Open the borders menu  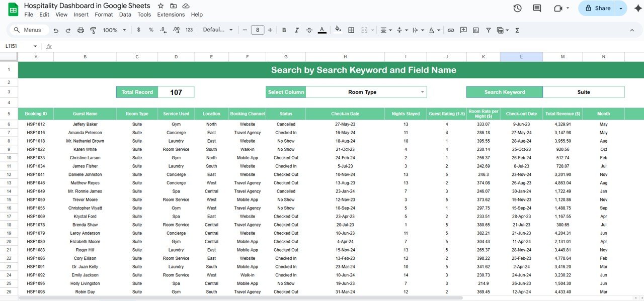pos(351,30)
